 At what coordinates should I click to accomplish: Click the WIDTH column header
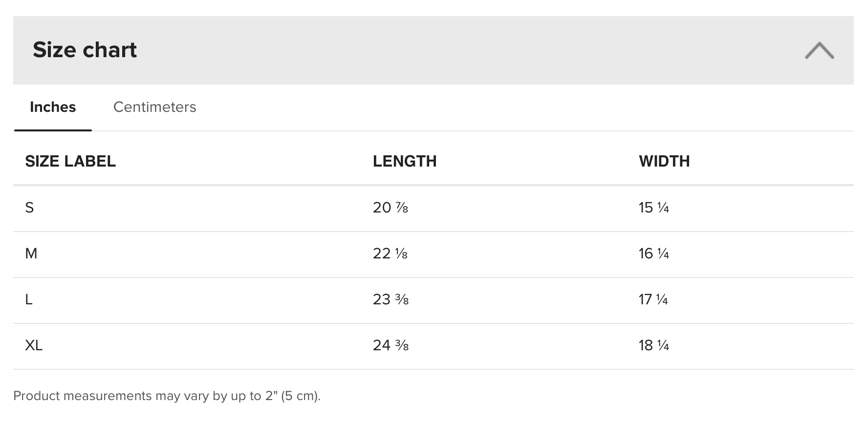click(664, 161)
